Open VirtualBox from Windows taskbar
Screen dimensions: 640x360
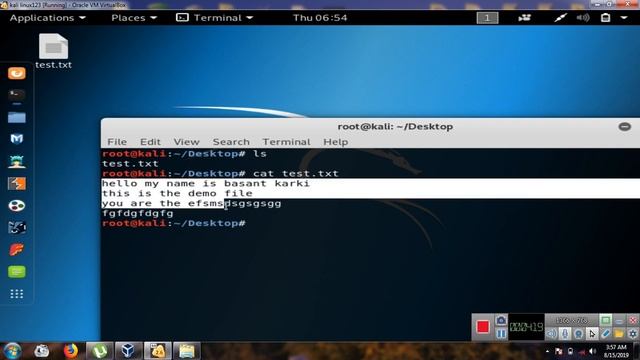click(129, 351)
